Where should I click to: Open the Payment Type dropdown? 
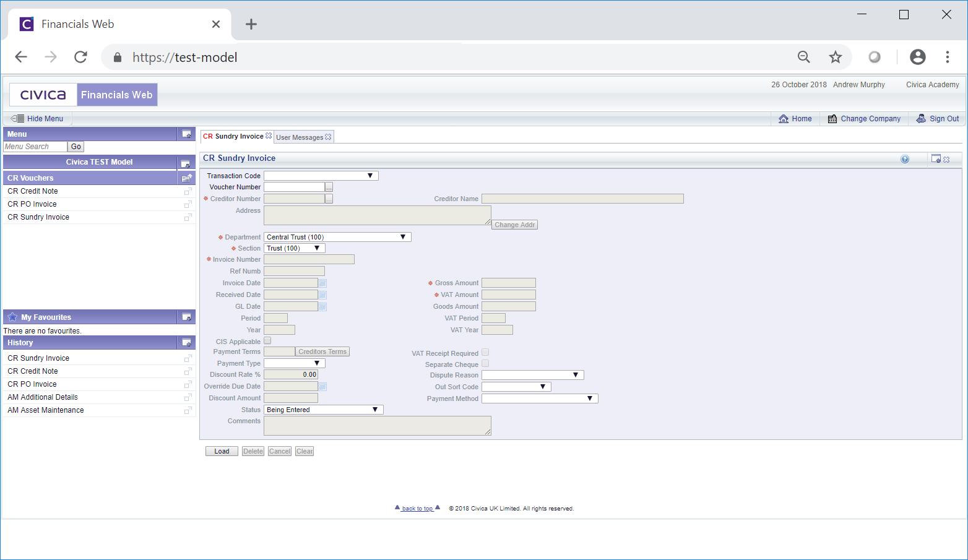point(295,363)
